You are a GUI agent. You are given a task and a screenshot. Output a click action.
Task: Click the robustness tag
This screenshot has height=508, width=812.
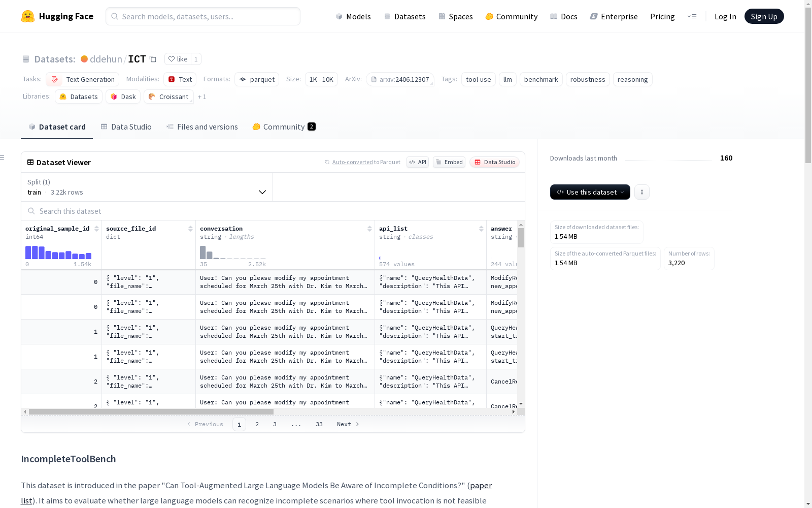[x=588, y=79]
